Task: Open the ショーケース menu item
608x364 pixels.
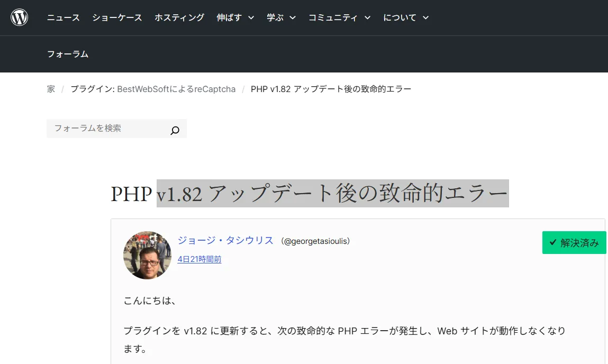Action: pyautogui.click(x=117, y=17)
